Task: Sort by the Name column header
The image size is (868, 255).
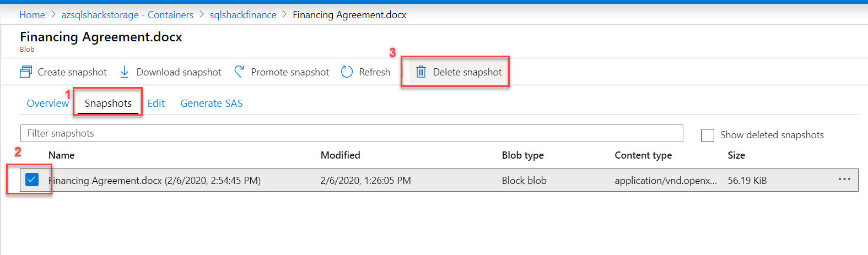Action: pos(61,155)
